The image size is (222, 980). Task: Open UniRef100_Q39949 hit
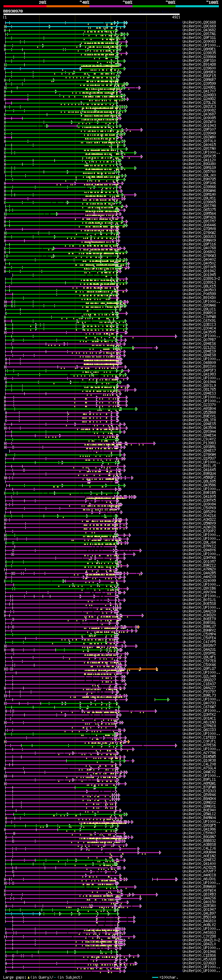click(199, 133)
